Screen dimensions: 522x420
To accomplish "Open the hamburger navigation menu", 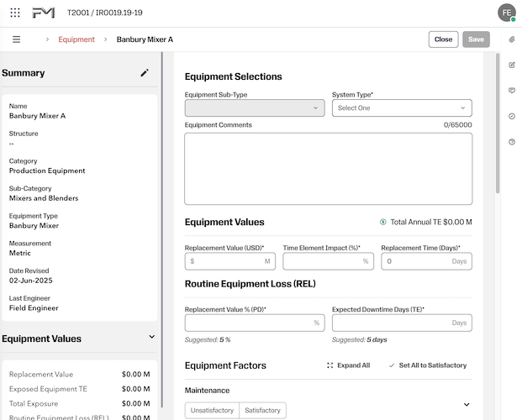I will tap(16, 39).
